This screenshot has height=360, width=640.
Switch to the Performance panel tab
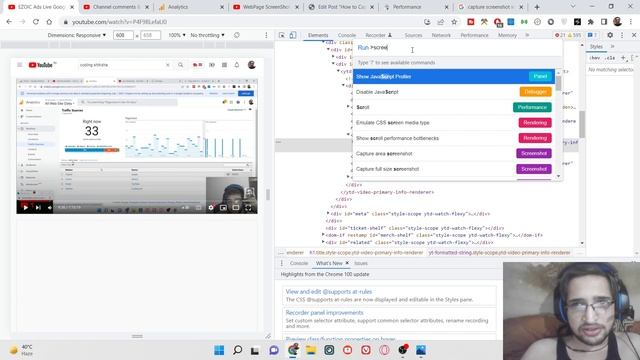(x=474, y=36)
